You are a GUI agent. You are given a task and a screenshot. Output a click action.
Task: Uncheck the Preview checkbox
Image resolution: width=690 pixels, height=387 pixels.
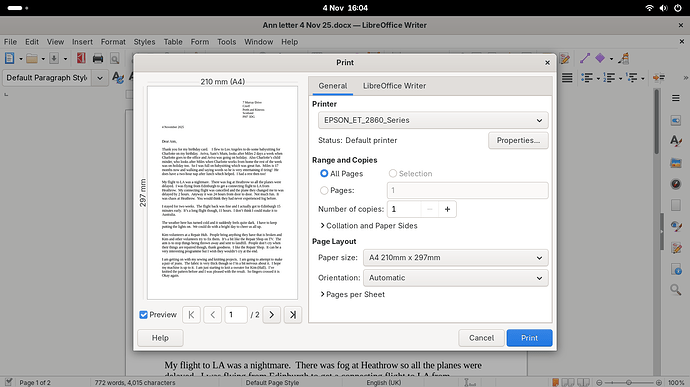pyautogui.click(x=143, y=315)
